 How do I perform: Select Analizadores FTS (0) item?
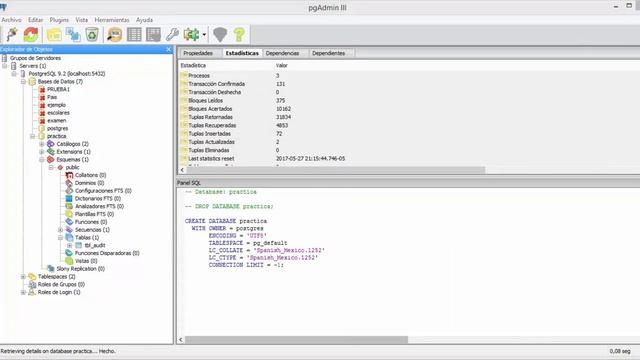(x=99, y=206)
